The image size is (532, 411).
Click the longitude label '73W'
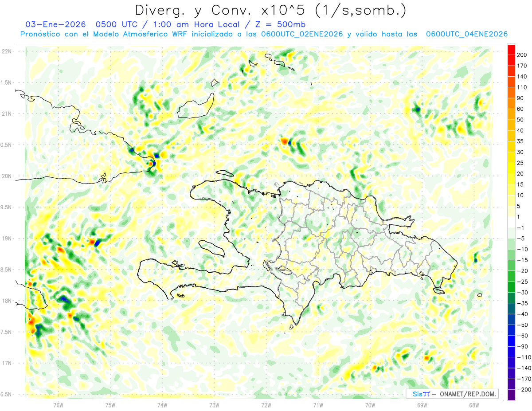(214, 405)
